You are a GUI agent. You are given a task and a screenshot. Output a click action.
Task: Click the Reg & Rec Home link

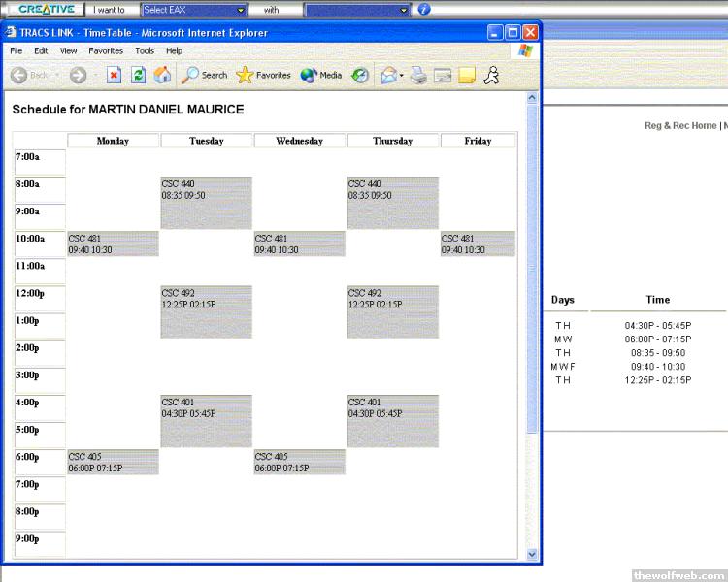pyautogui.click(x=679, y=125)
